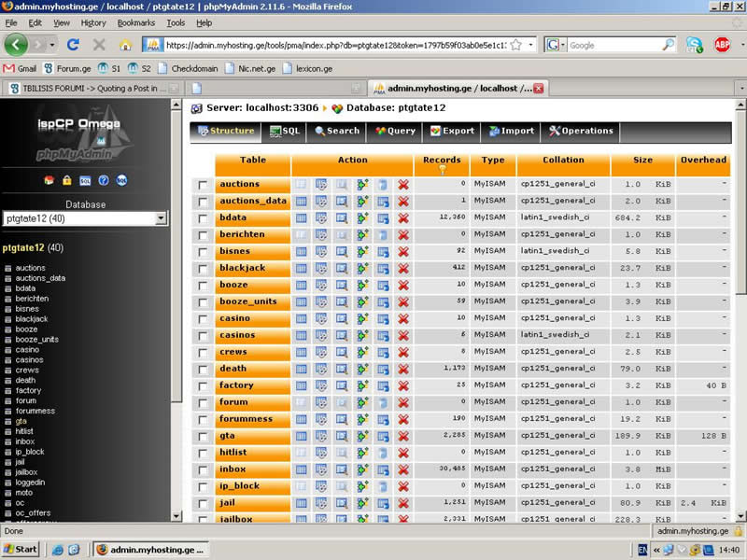747x560 pixels.
Task: Check the death table checkbox
Action: [x=203, y=370]
